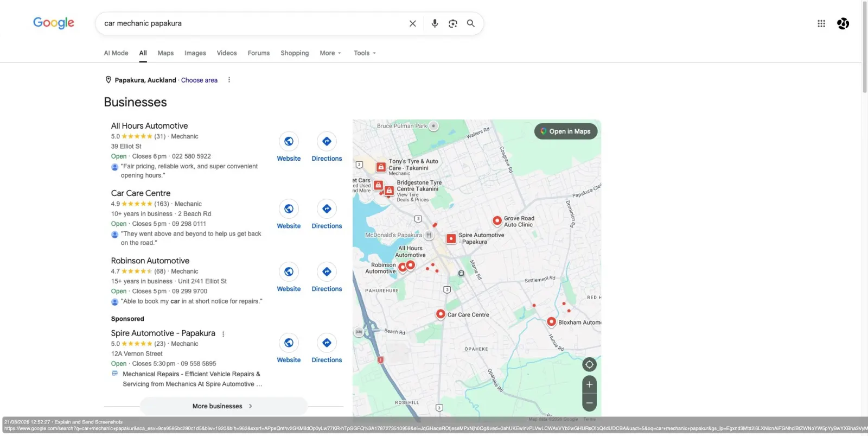Open website icon for Robinson Automotive
The height and width of the screenshot is (436, 868).
289,271
